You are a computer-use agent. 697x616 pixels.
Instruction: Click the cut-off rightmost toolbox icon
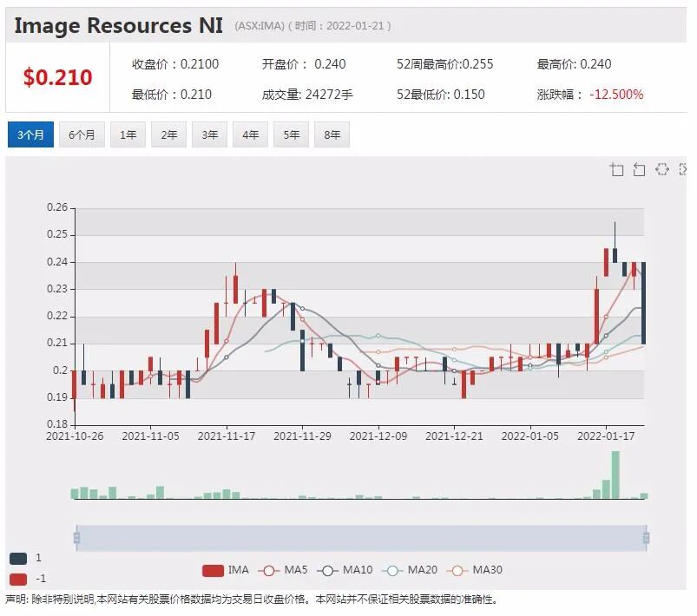point(683,169)
